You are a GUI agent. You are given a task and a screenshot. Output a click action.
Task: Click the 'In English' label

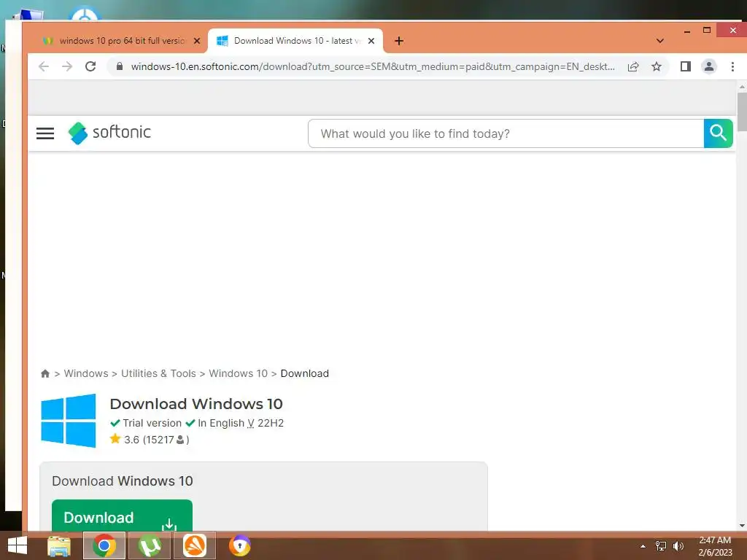tap(220, 424)
